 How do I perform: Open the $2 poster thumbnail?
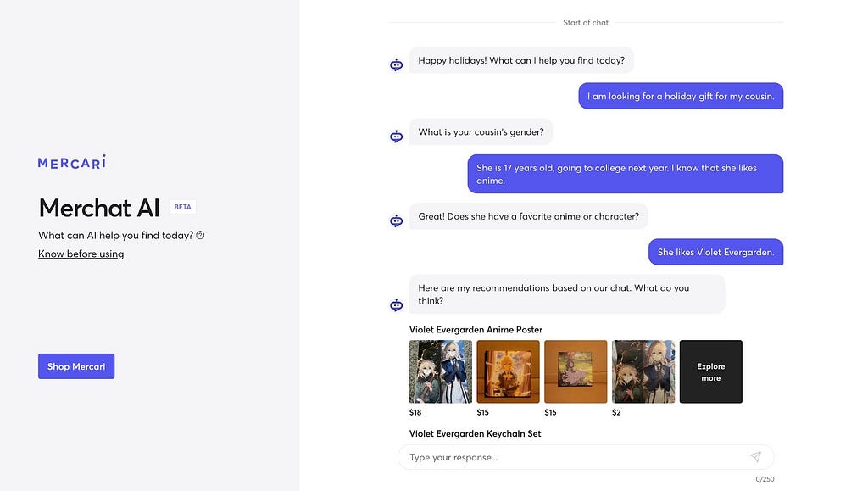tap(643, 371)
